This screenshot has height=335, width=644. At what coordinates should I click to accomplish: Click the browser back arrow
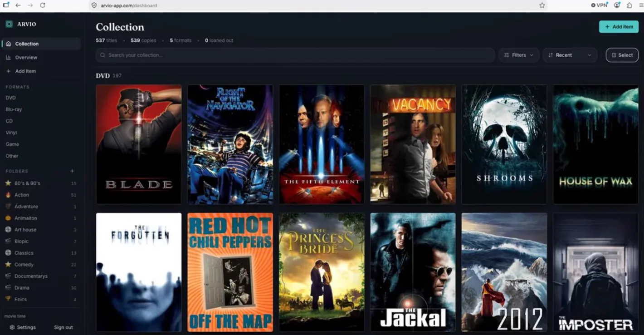(x=18, y=5)
